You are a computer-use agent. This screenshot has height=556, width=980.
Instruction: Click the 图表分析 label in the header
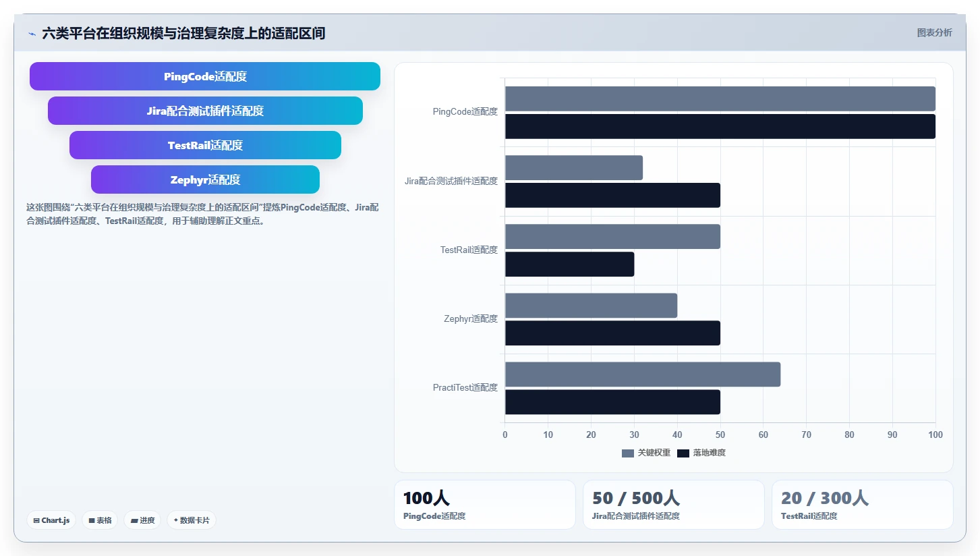click(x=934, y=32)
